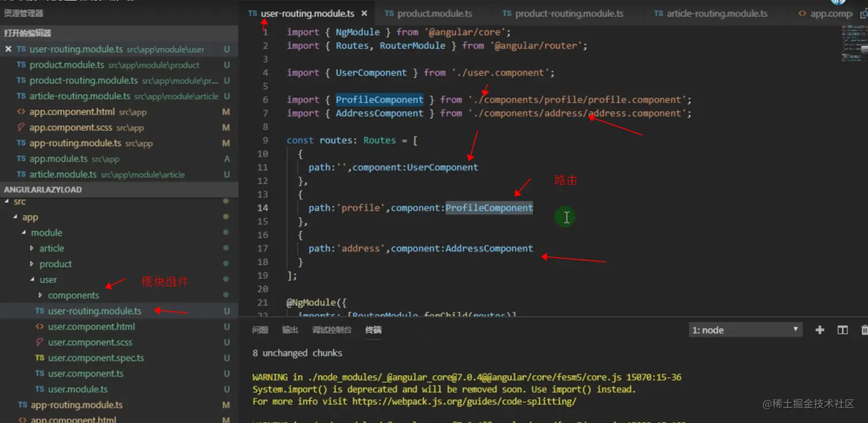Kill the terminal with the trash icon
This screenshot has width=868, height=423.
pyautogui.click(x=864, y=330)
